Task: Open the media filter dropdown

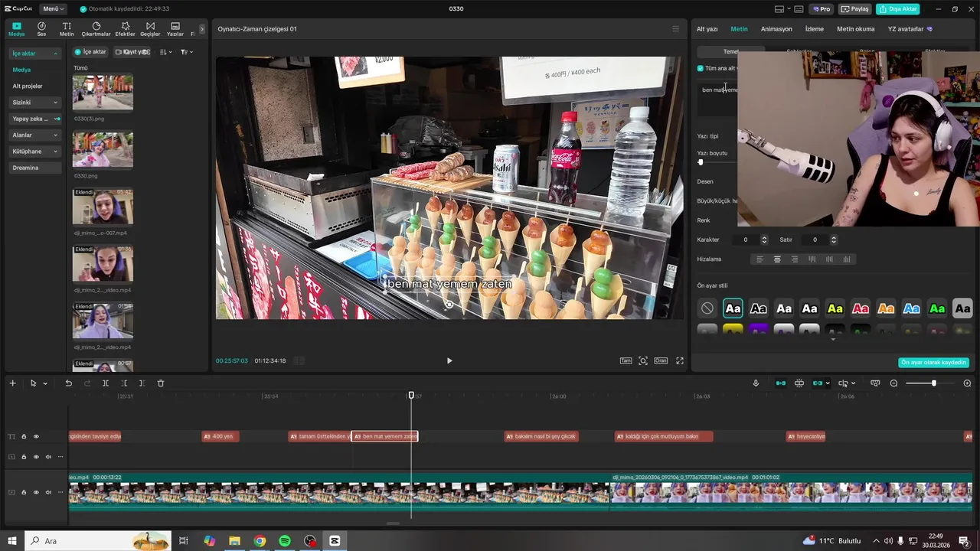Action: [x=186, y=52]
